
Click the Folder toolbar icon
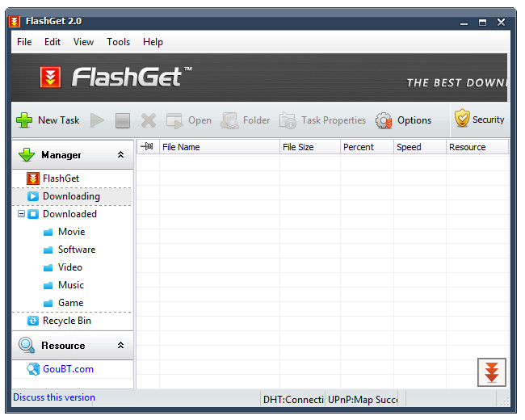pyautogui.click(x=229, y=120)
